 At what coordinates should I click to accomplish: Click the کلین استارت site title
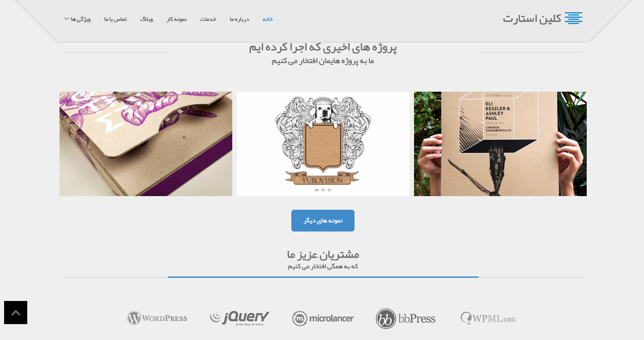[x=532, y=19]
